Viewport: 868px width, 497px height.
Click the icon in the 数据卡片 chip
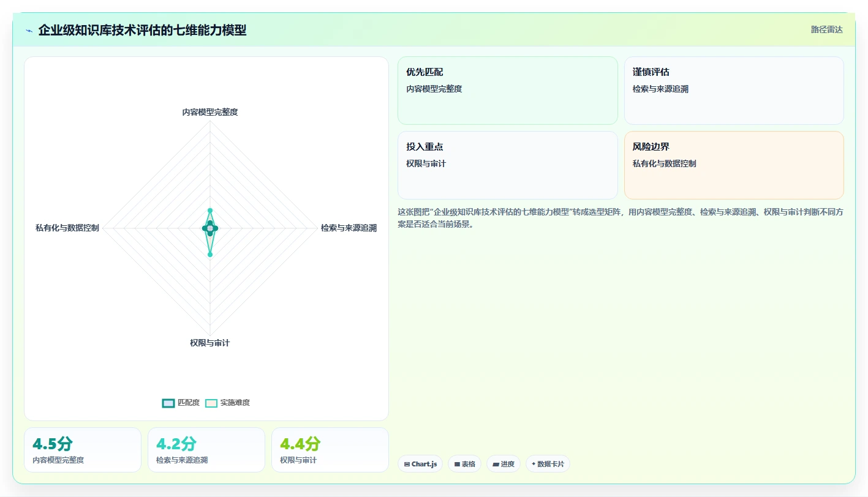534,464
